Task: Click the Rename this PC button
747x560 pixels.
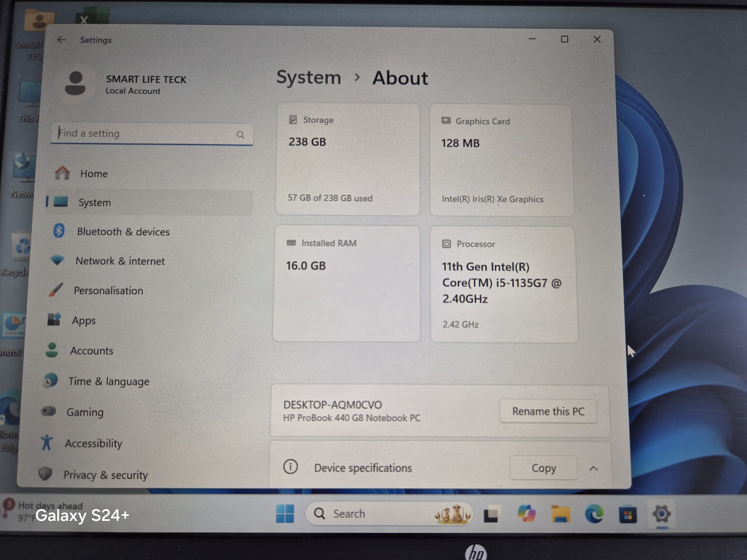Action: coord(548,411)
